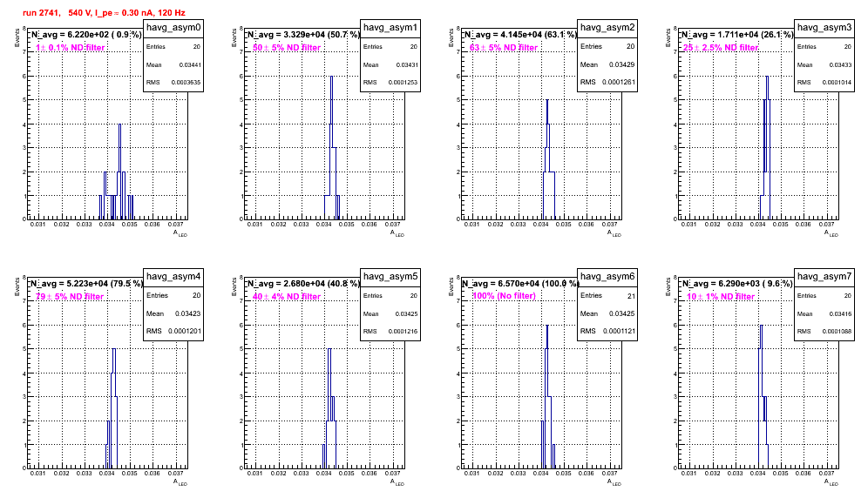Click the 63± 5% ND filter label
Screen dimensions: 868x498
(504, 48)
